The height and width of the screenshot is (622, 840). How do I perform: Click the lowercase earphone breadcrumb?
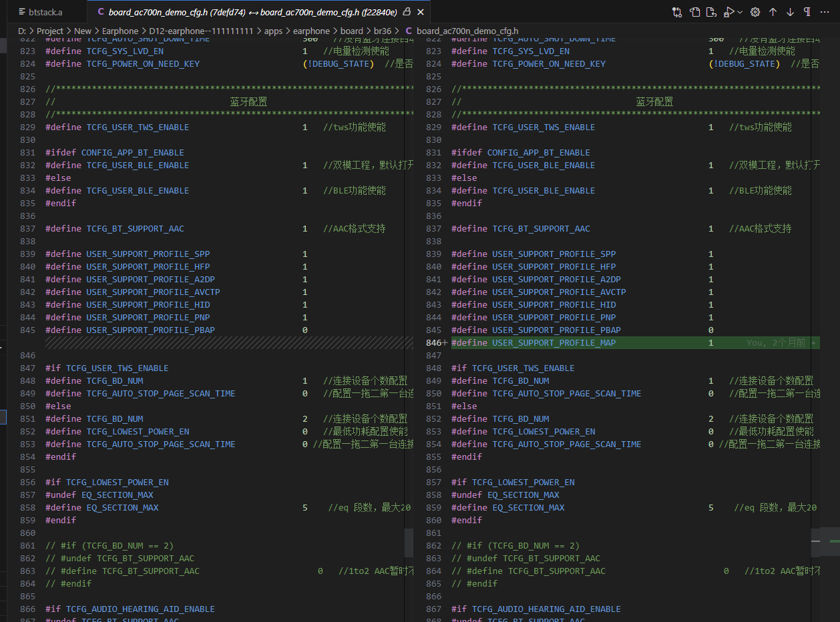click(x=311, y=31)
